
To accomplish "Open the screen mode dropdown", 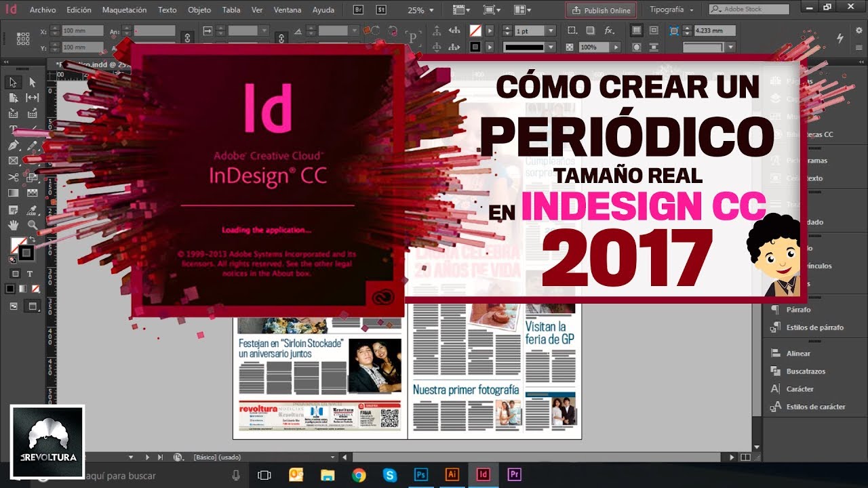I will pyautogui.click(x=493, y=10).
